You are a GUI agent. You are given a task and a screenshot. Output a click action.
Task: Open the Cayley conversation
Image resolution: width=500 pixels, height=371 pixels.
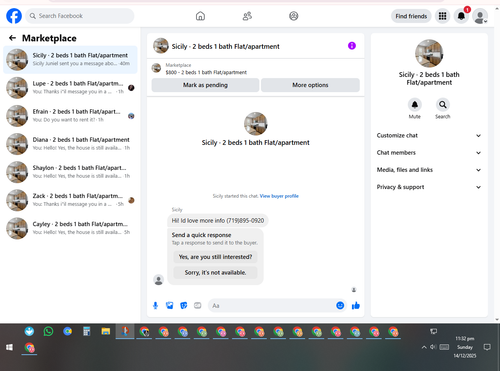[70, 228]
